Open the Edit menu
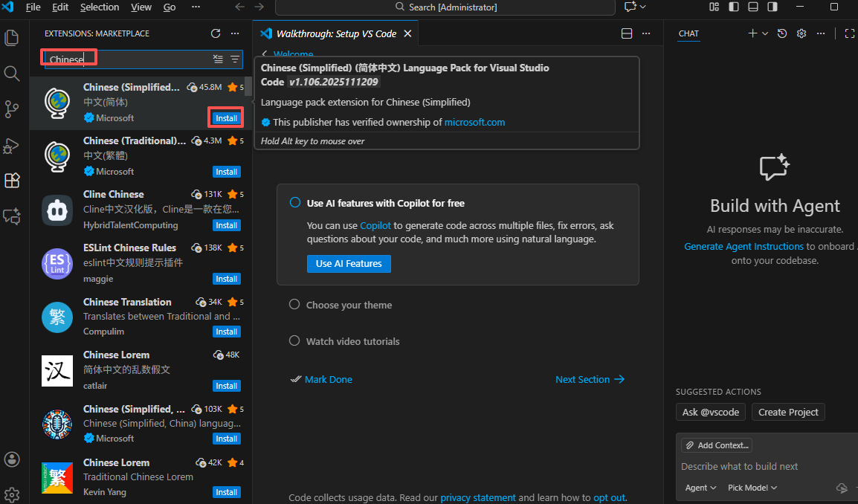The image size is (858, 504). point(60,7)
